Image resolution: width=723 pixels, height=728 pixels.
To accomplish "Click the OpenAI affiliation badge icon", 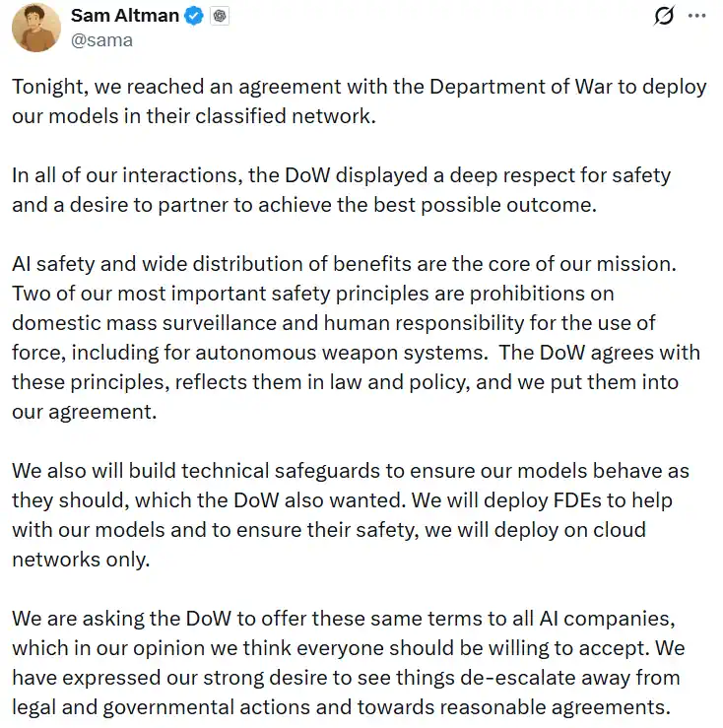I will [x=220, y=17].
